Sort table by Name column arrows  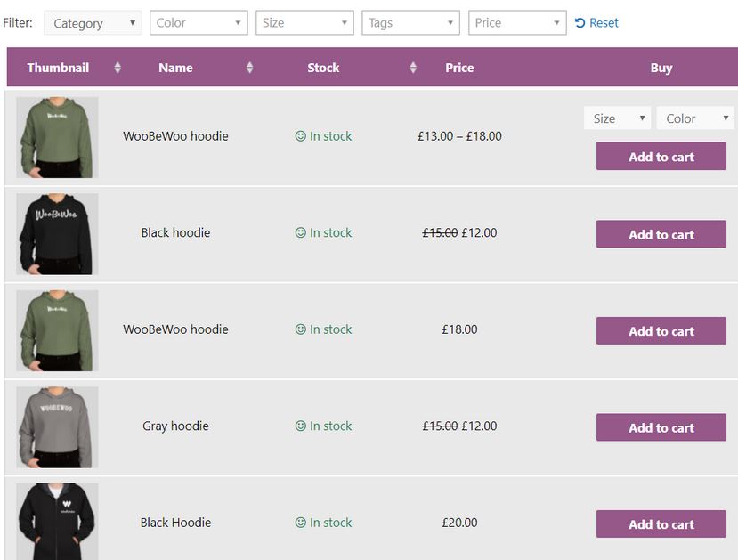coord(250,68)
